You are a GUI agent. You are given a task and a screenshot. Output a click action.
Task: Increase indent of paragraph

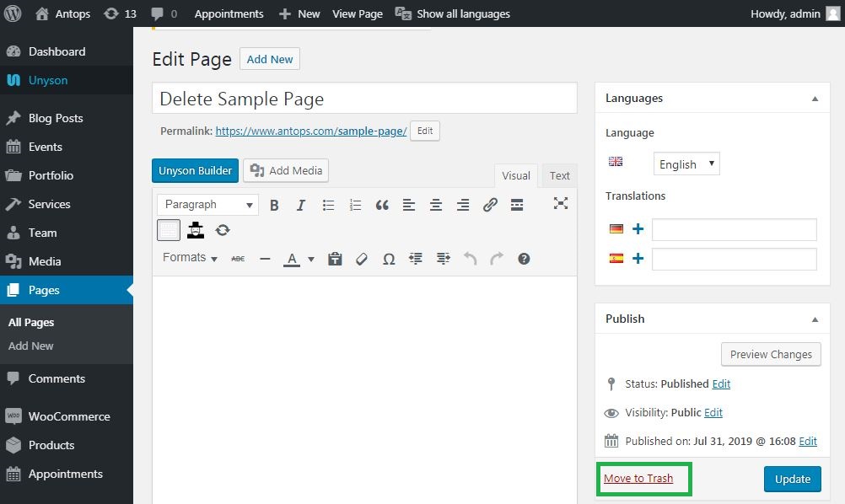443,259
